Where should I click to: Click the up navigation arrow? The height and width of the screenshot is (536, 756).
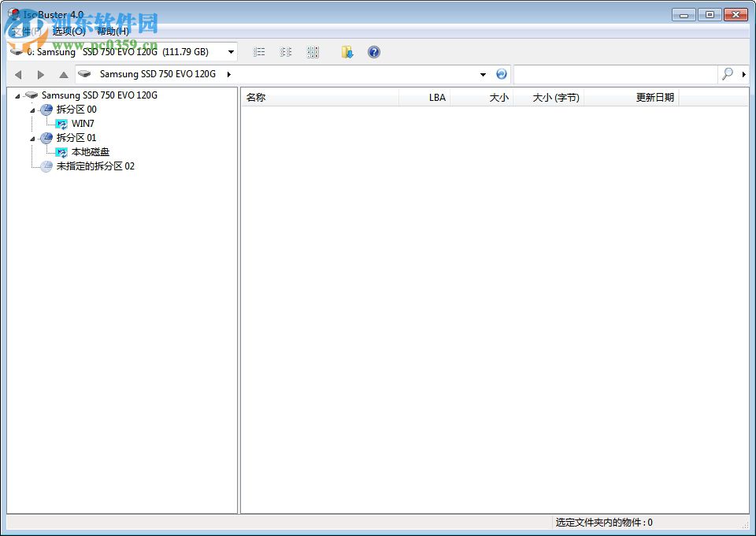pyautogui.click(x=63, y=74)
